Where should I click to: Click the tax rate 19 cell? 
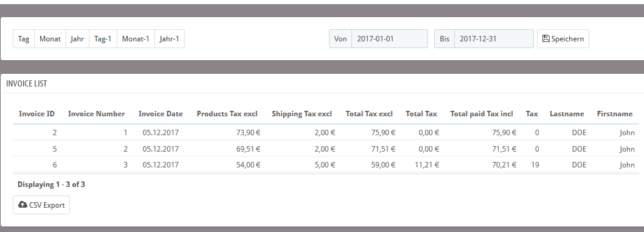tap(535, 164)
